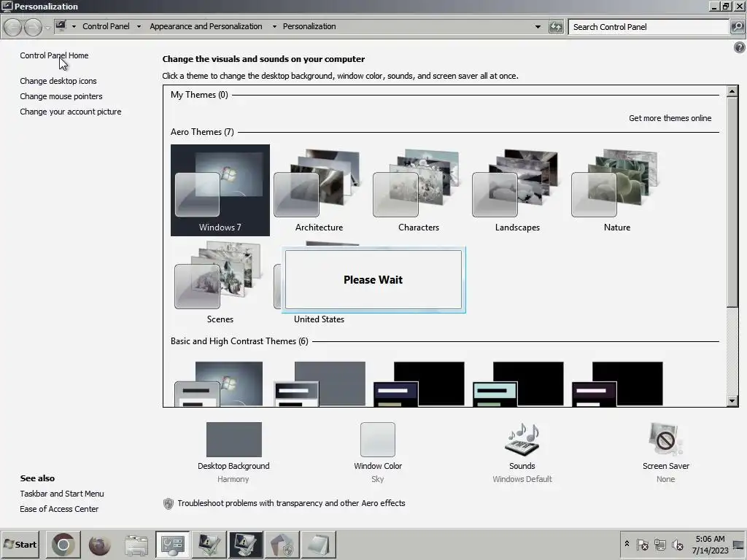747x560 pixels.
Task: Select the teal high contrast theme thumbnail
Action: (x=517, y=384)
